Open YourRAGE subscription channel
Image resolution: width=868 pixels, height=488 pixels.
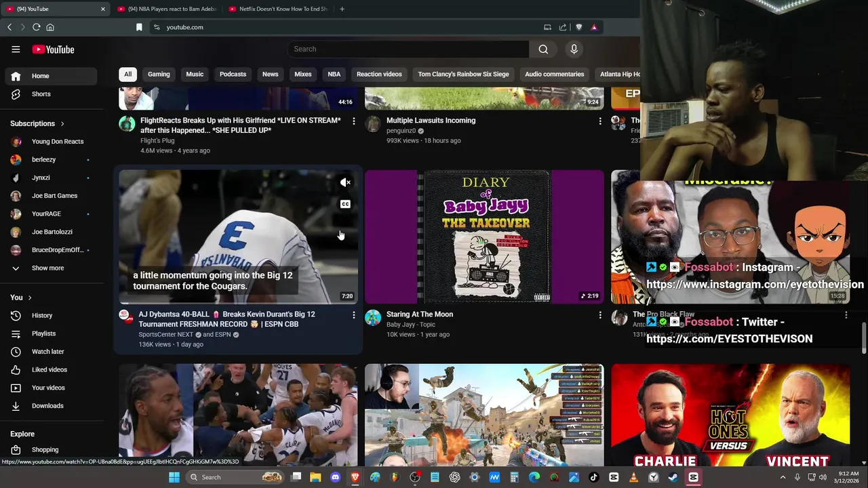tap(51, 213)
